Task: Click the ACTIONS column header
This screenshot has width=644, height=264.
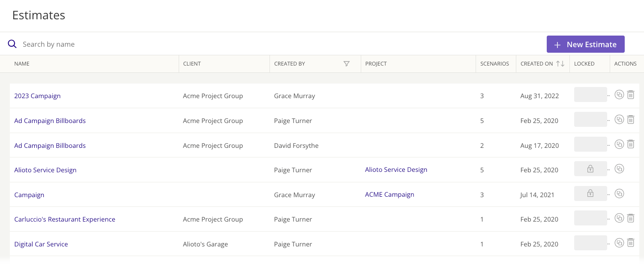Action: (625, 64)
